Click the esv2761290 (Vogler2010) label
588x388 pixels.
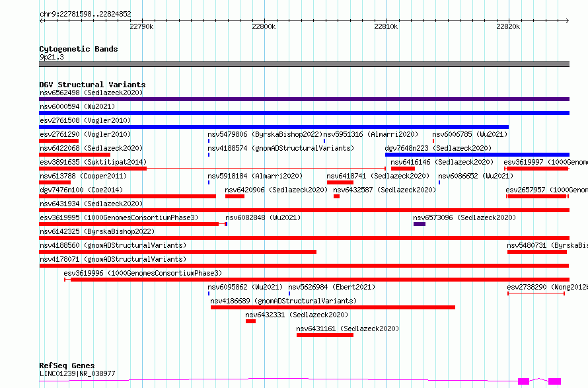click(85, 134)
